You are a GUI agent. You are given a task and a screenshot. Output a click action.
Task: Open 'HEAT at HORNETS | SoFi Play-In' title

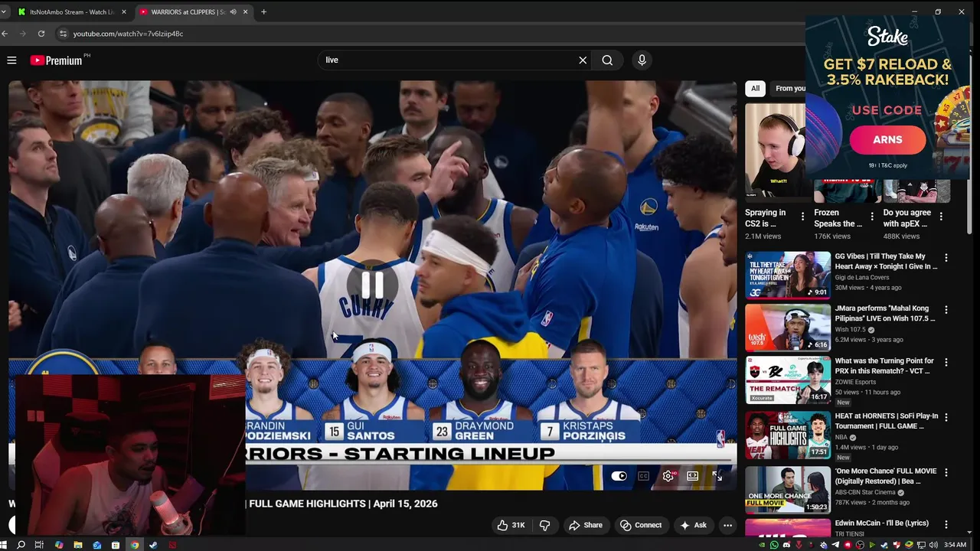(886, 421)
